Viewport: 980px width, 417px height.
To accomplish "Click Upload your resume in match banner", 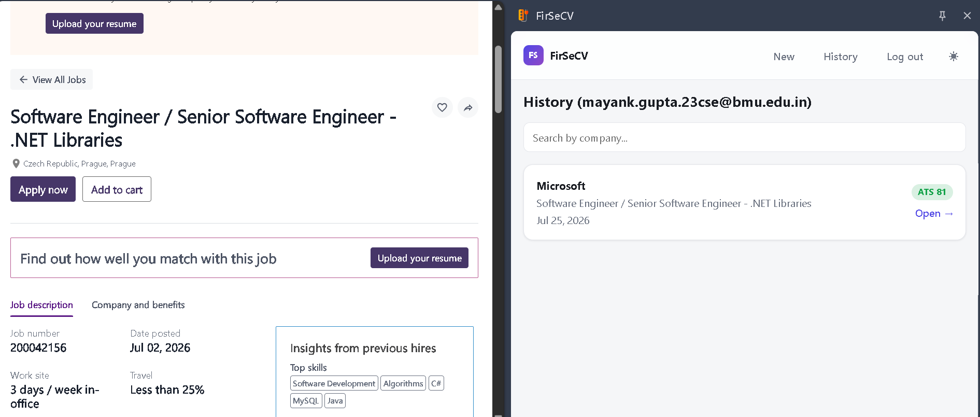I will coord(419,258).
